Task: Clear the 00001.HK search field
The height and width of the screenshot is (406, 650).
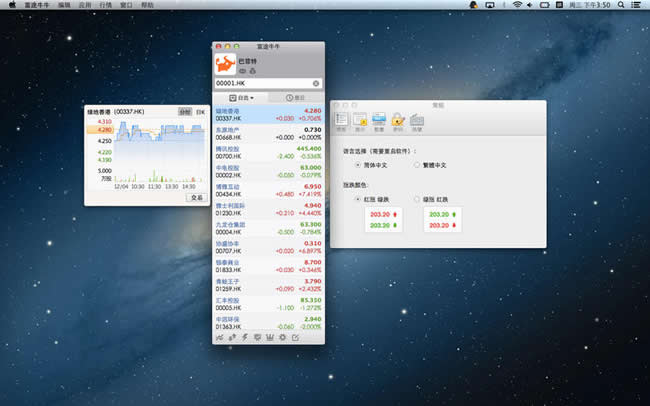Action: (316, 83)
